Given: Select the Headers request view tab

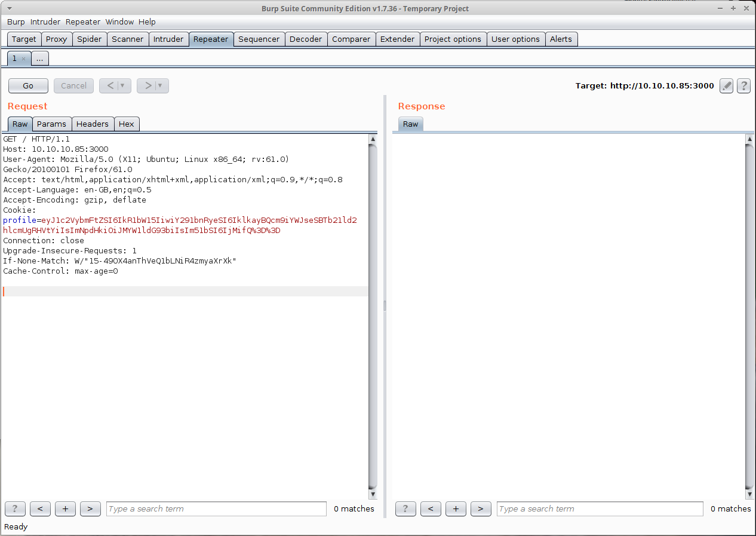Looking at the screenshot, I should tap(93, 124).
